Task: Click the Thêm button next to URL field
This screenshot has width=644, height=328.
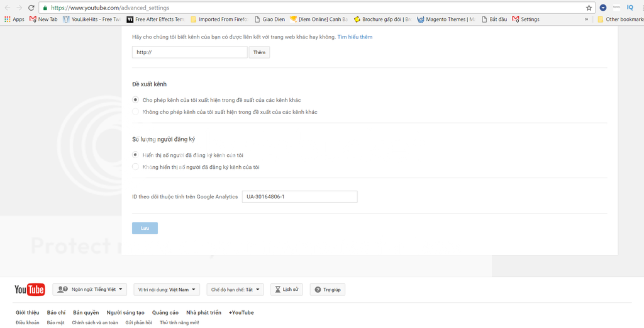Action: click(x=259, y=52)
